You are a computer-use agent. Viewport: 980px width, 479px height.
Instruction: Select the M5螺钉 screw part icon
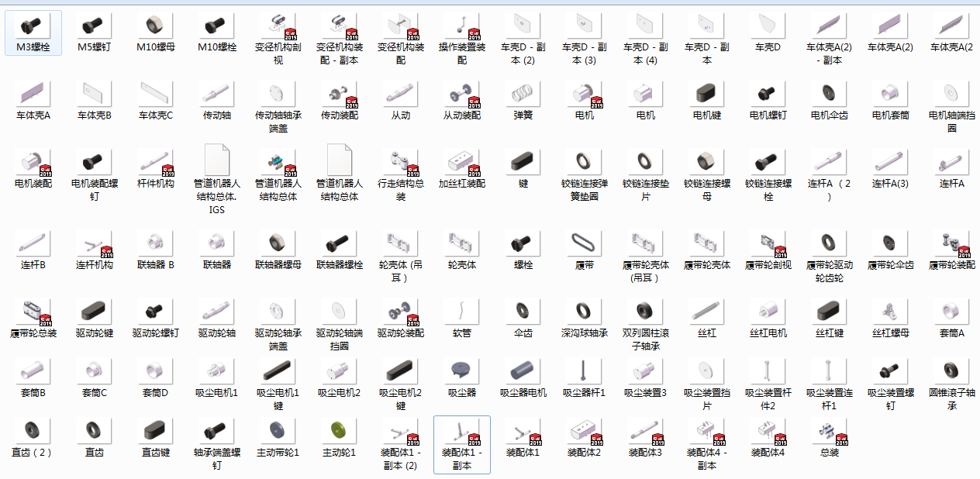pyautogui.click(x=95, y=26)
